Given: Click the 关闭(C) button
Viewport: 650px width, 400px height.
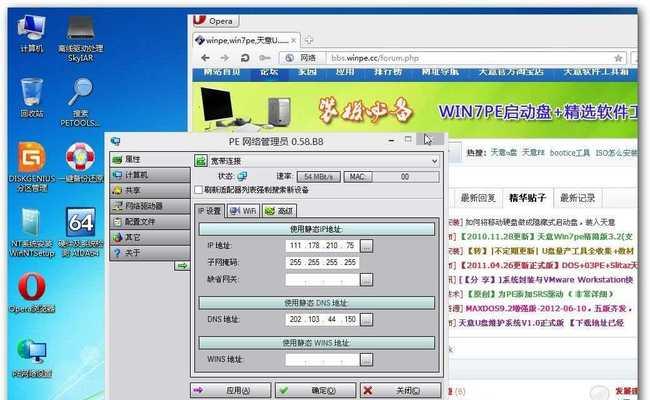Looking at the screenshot, I should [x=400, y=390].
